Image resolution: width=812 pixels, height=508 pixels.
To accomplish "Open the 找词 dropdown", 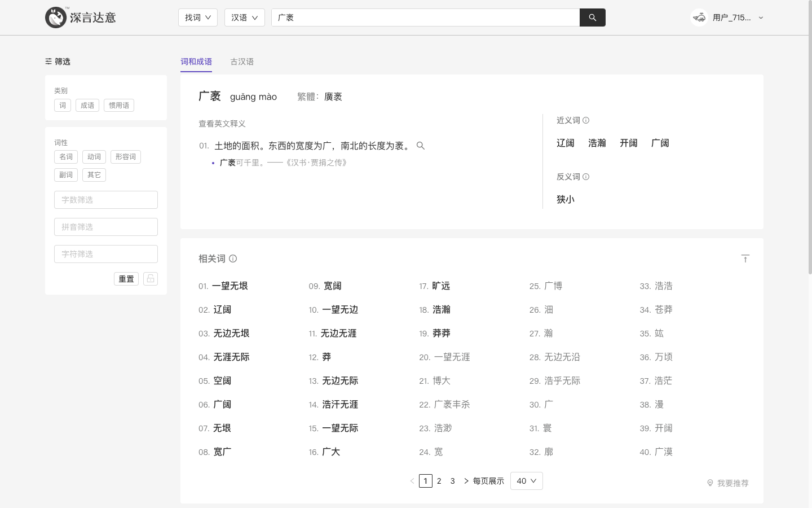I will [197, 17].
